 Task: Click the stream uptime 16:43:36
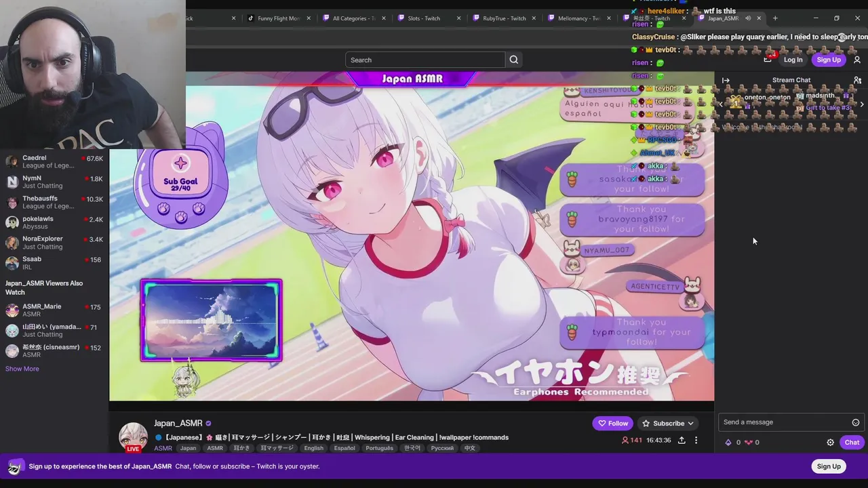click(659, 441)
